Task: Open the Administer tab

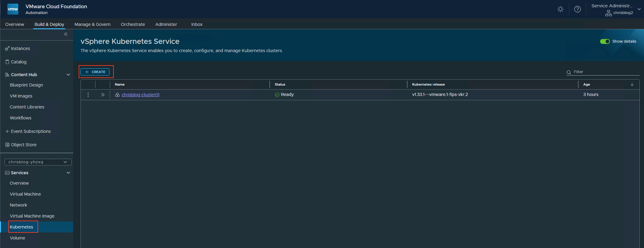Action: 166,24
